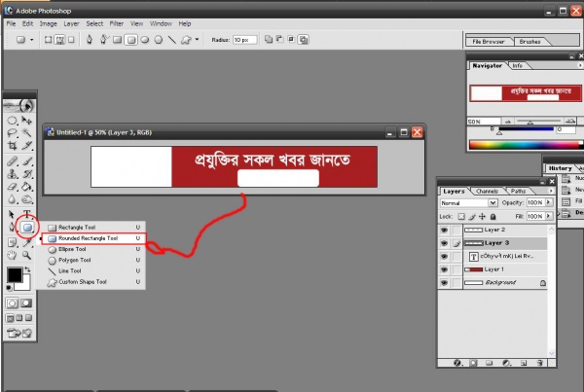
Task: Click the Rounded Rectangle shape tool in toolbox
Action: click(x=27, y=227)
